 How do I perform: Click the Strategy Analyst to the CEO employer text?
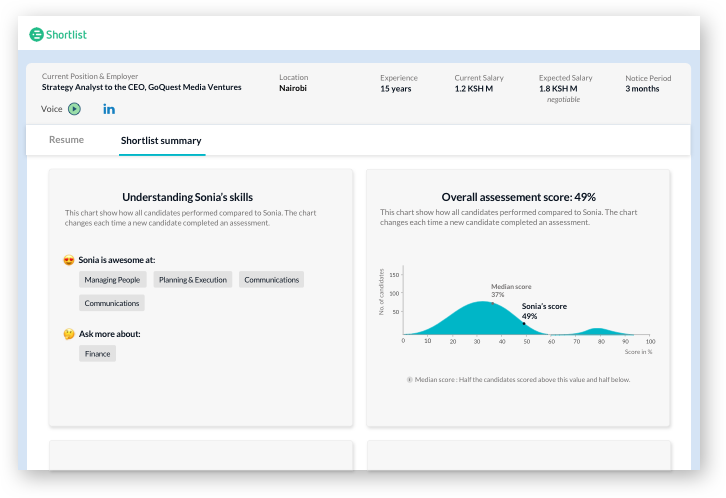click(x=141, y=87)
